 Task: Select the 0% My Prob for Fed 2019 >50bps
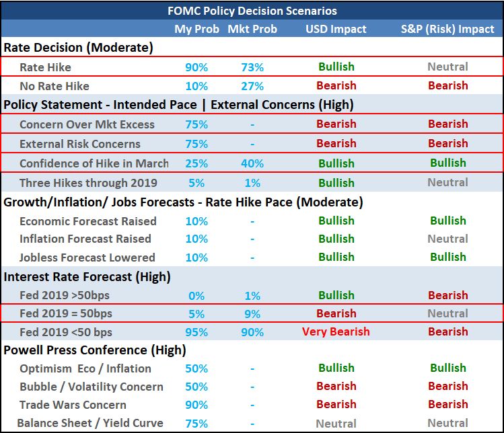[196, 296]
